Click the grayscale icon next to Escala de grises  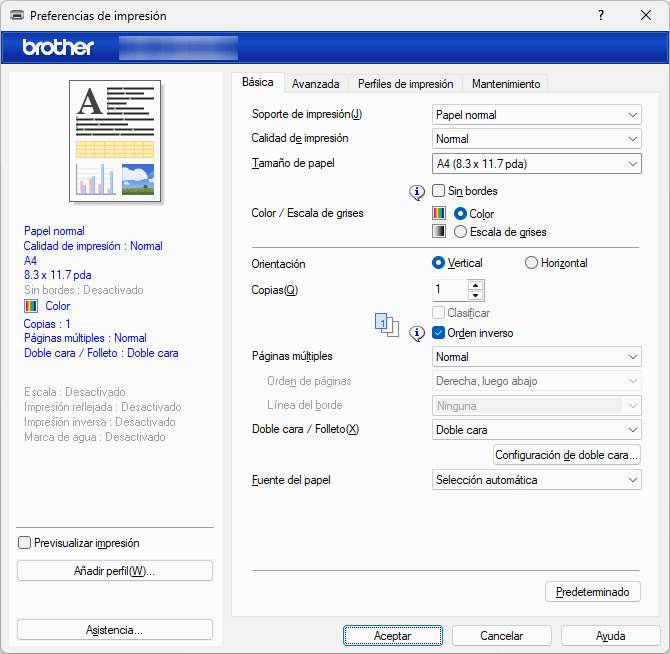(438, 231)
